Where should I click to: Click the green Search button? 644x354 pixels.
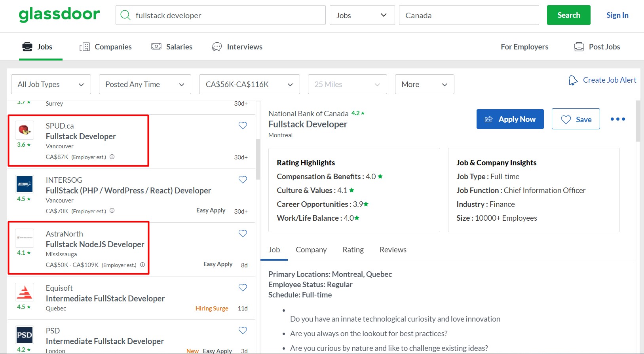tap(569, 15)
